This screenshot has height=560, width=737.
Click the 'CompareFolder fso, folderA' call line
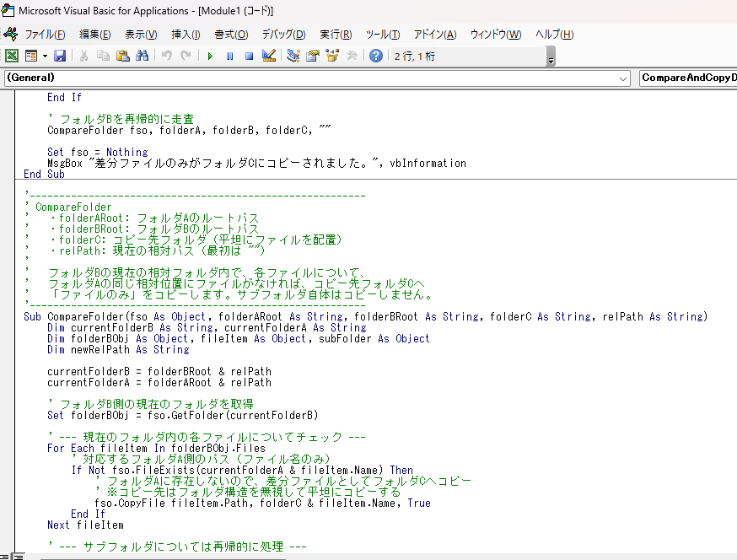(189, 130)
